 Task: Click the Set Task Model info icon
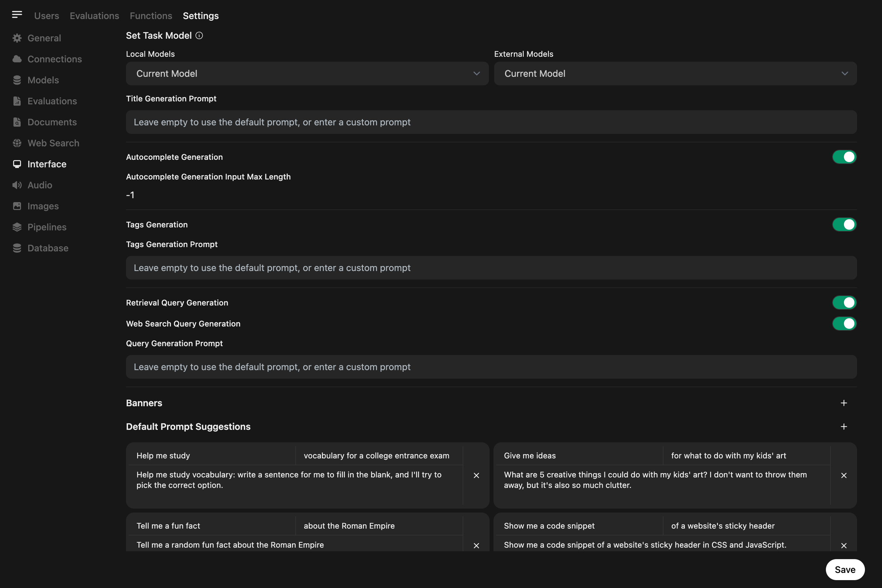pos(199,36)
